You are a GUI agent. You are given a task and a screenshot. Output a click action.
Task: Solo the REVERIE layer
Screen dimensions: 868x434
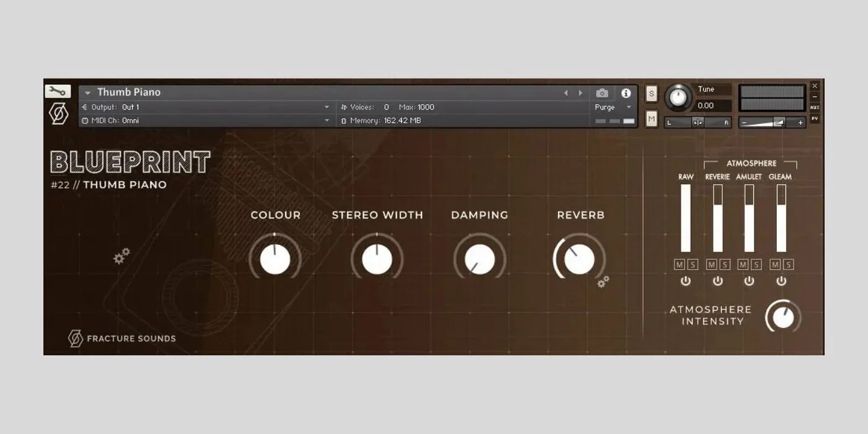[724, 265]
